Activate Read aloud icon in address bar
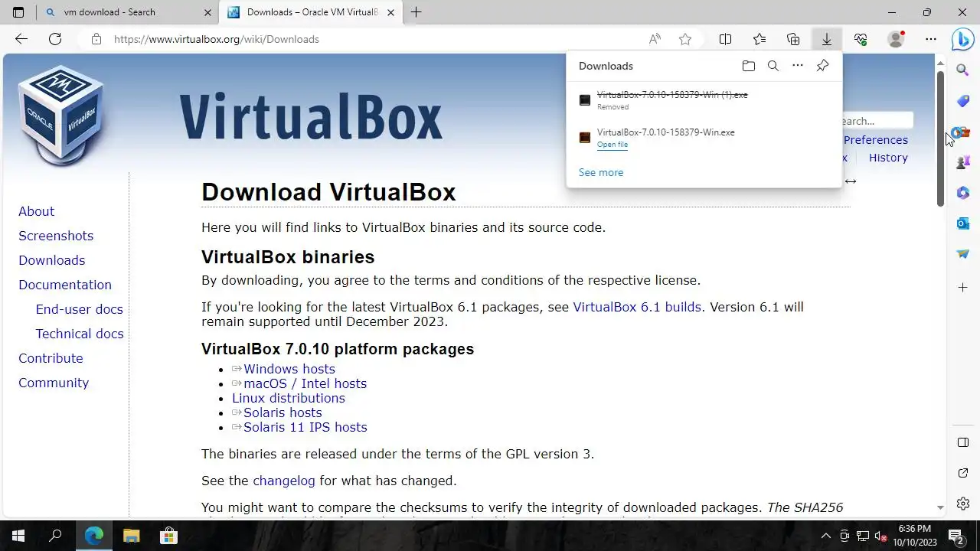Viewport: 980px width, 551px height. 655,39
